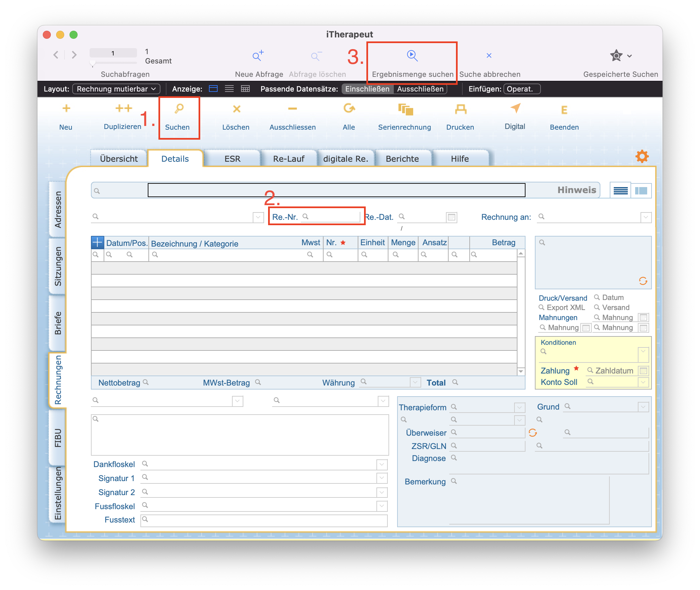Switch to the Übersicht tab
700x590 pixels.
point(119,159)
